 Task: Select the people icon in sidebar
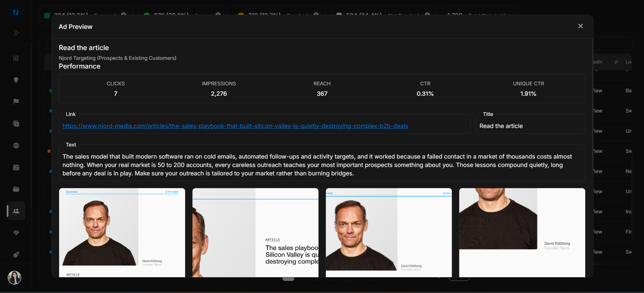(x=16, y=211)
